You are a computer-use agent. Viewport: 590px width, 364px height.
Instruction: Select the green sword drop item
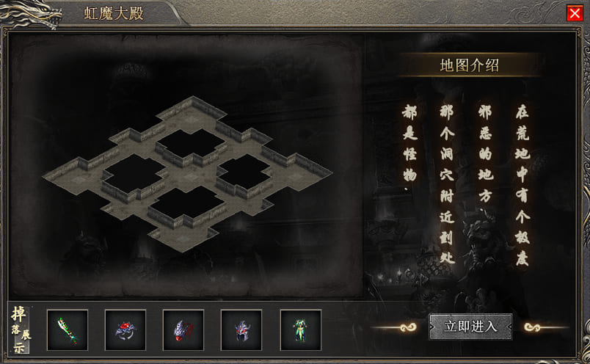coord(68,330)
